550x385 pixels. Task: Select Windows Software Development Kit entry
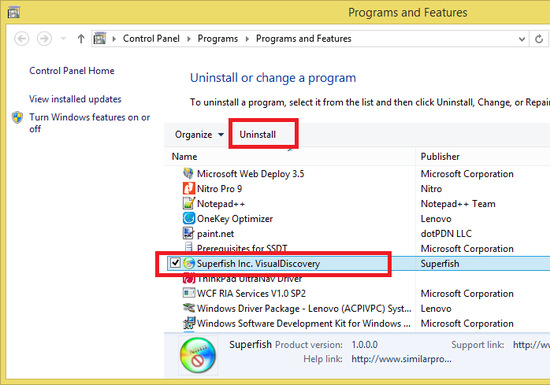[x=304, y=324]
